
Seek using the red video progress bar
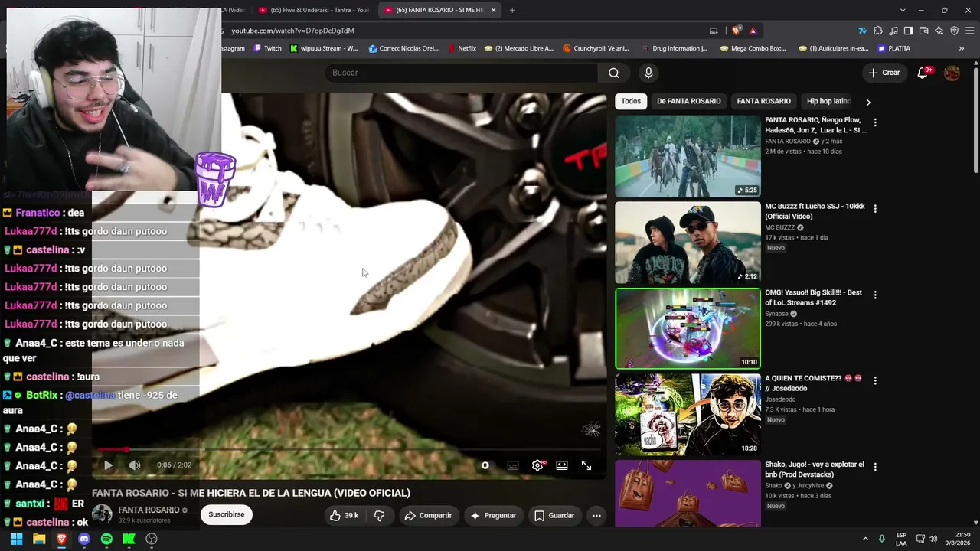[x=349, y=450]
